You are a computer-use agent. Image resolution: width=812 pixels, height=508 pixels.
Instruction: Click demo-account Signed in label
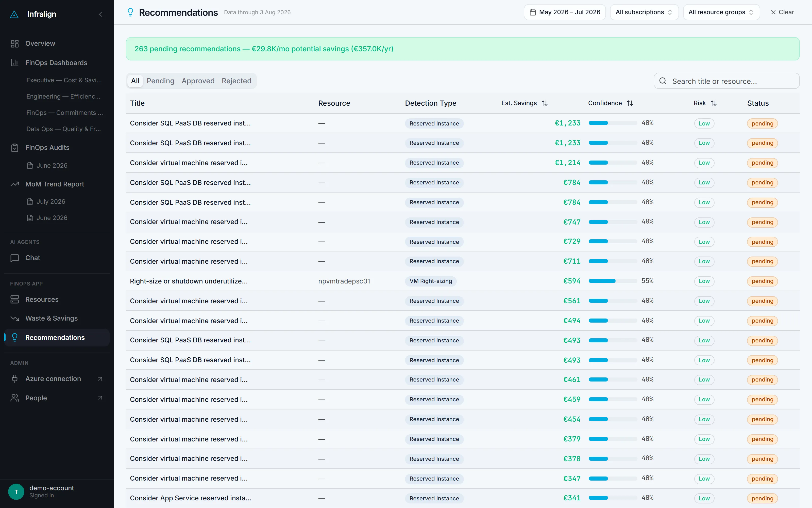coord(42,495)
